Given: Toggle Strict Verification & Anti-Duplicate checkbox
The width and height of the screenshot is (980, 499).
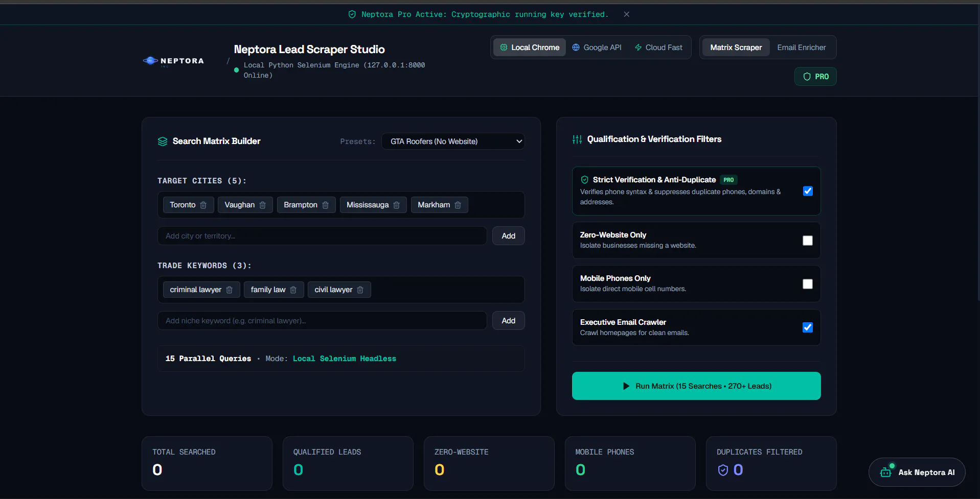Looking at the screenshot, I should point(808,191).
